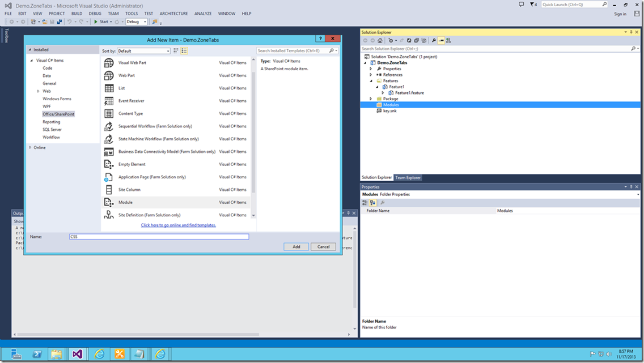Select the Windows Forms category

click(57, 99)
